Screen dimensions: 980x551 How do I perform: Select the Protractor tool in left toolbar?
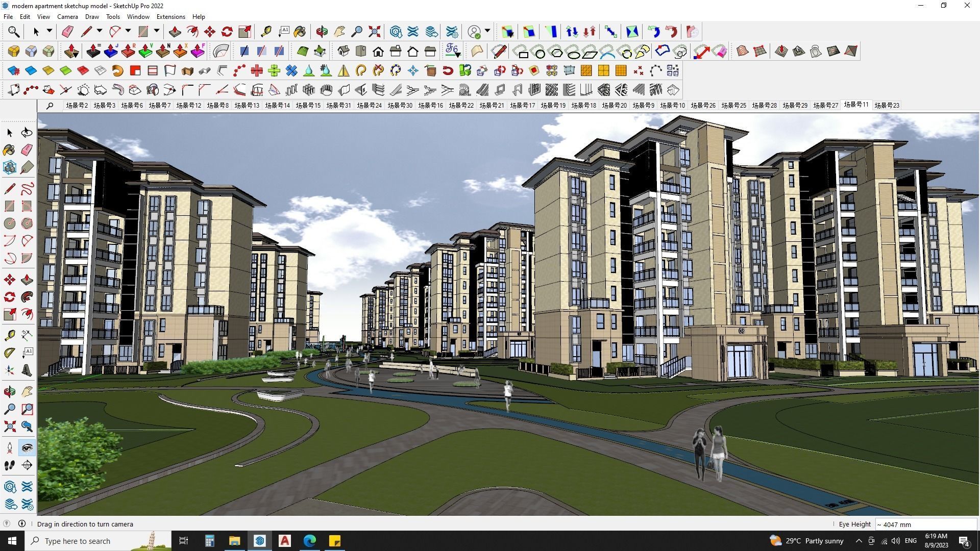click(10, 353)
